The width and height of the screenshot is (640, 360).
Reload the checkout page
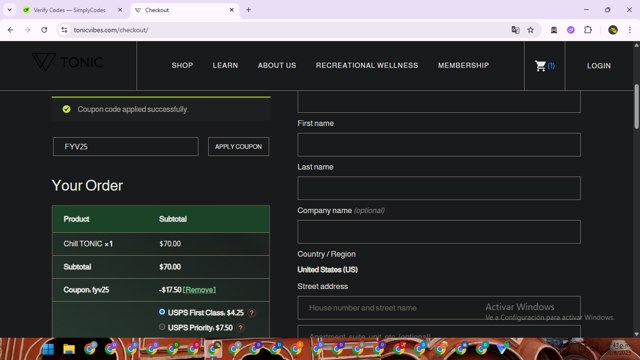(44, 30)
